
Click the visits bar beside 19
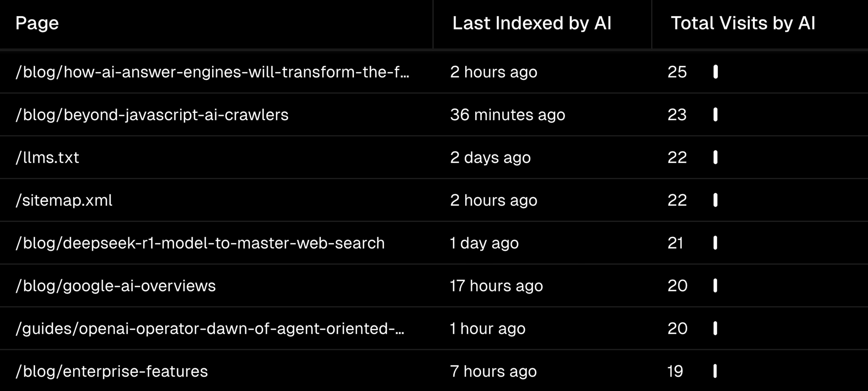[x=715, y=372]
